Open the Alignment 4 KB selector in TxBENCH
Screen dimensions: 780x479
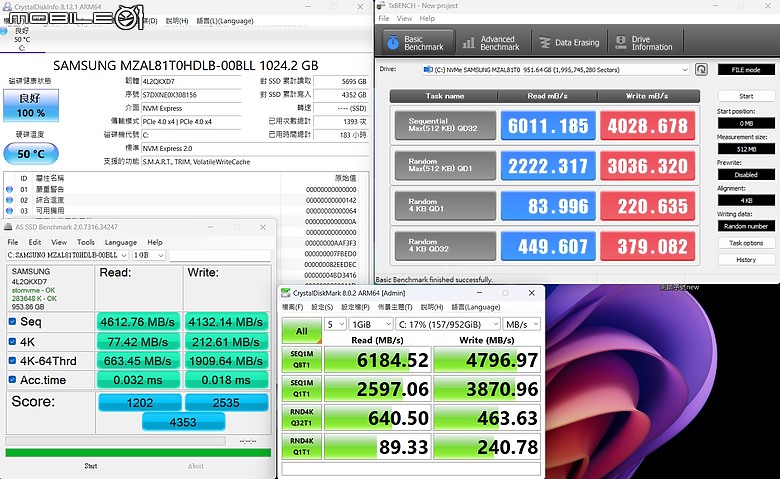click(746, 200)
